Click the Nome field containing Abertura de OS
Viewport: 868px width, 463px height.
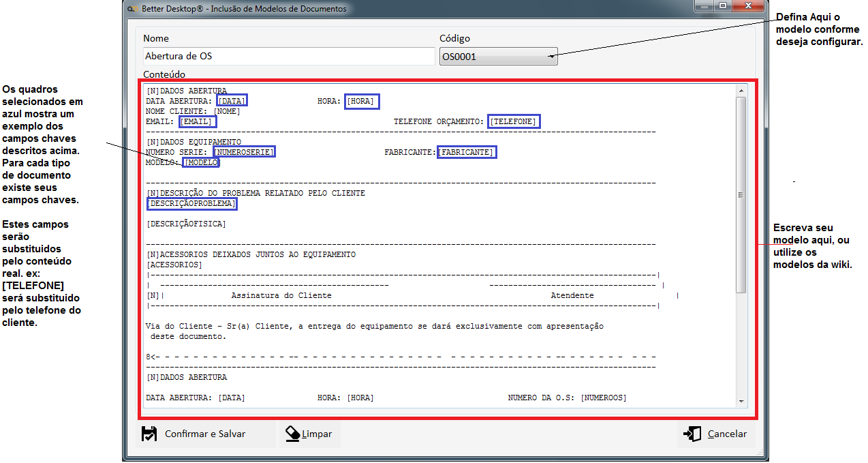point(289,56)
